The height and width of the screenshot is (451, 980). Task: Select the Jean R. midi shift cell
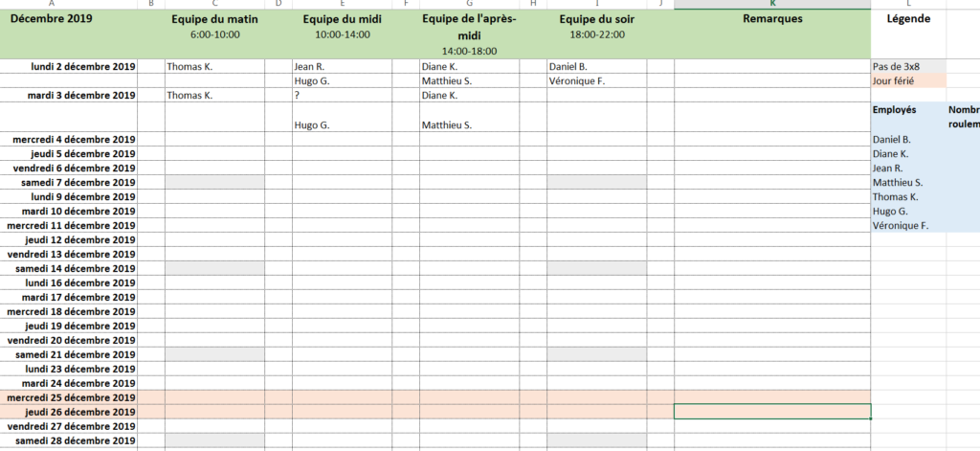[342, 66]
